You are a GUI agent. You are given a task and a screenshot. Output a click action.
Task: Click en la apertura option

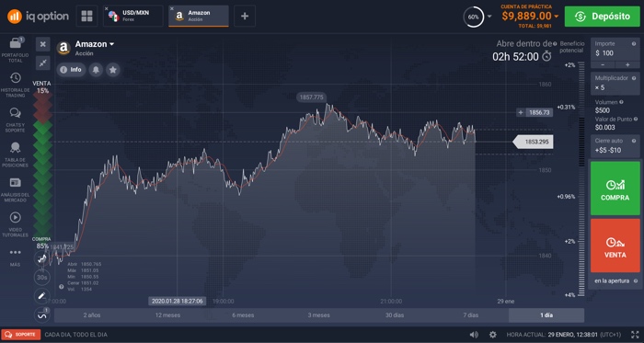click(x=612, y=281)
